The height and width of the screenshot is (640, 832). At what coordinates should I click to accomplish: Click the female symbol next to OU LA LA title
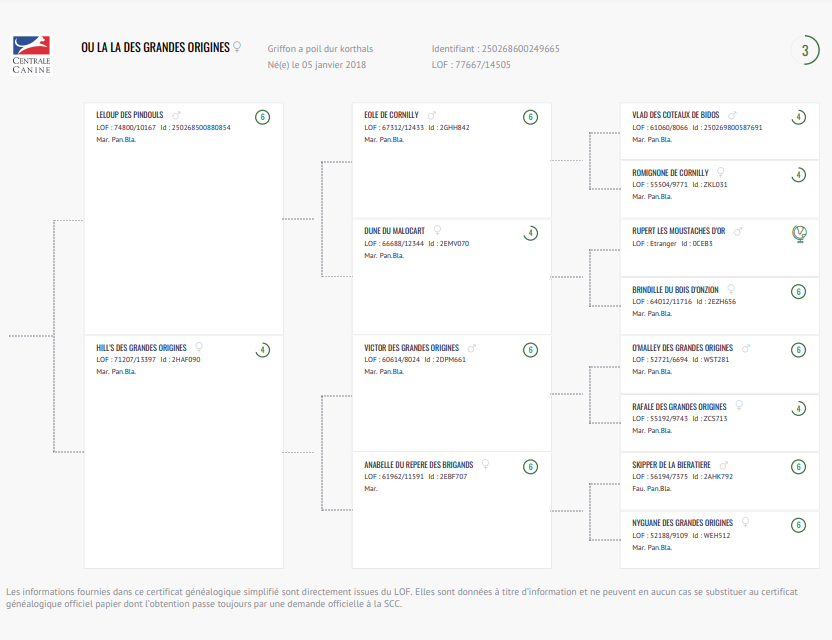[237, 47]
